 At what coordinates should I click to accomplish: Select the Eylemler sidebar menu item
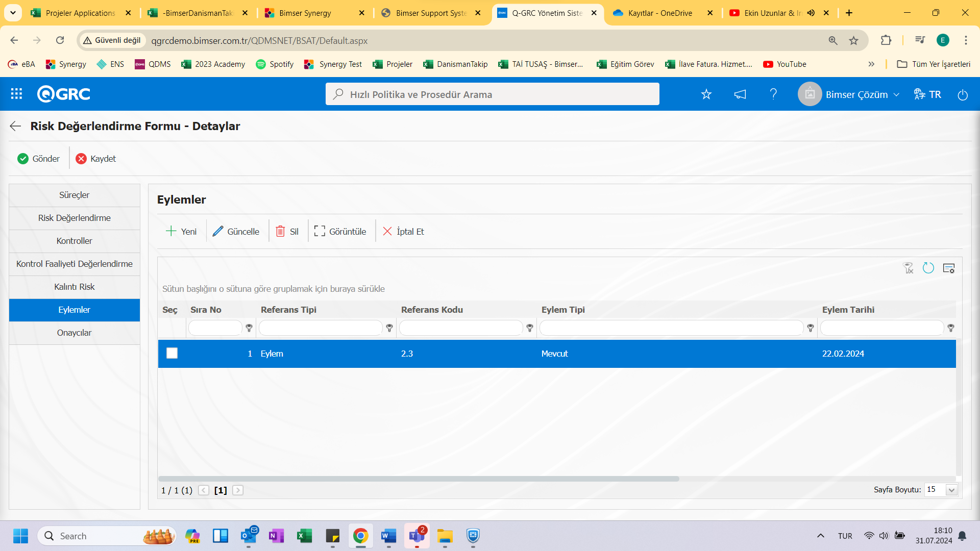click(x=74, y=310)
